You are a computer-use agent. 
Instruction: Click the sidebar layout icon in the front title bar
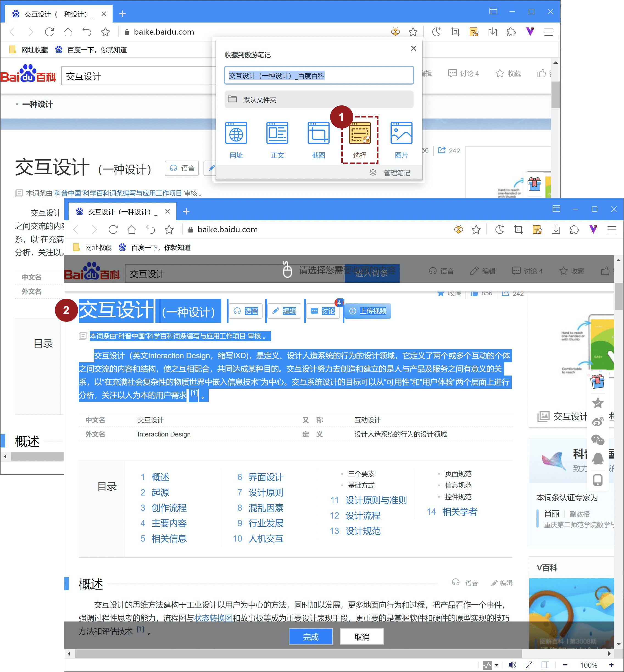coord(556,209)
